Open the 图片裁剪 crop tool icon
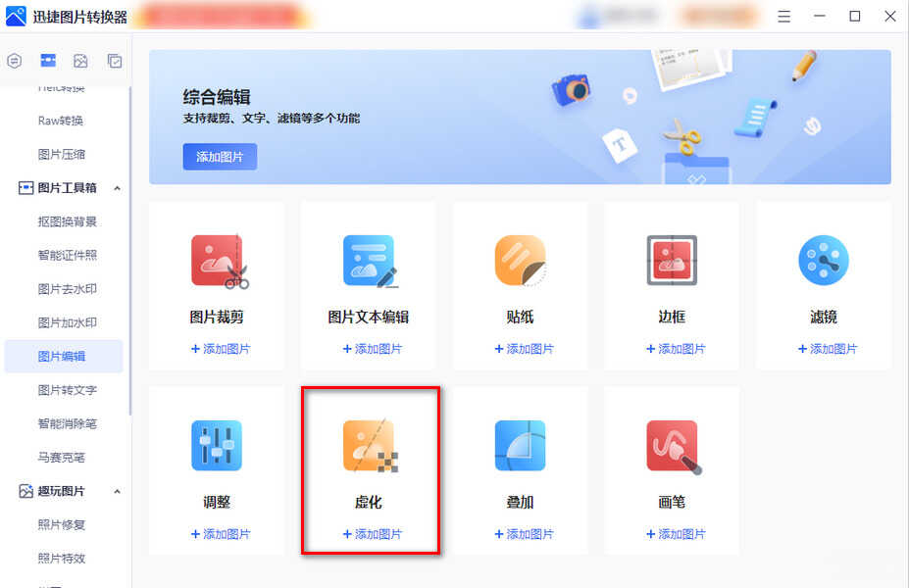This screenshot has height=588, width=909. pos(220,262)
